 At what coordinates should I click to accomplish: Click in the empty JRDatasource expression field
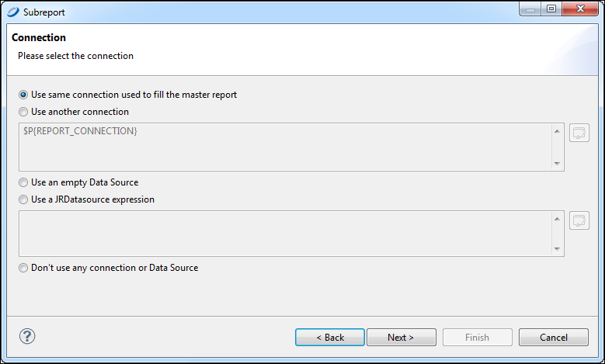click(286, 234)
